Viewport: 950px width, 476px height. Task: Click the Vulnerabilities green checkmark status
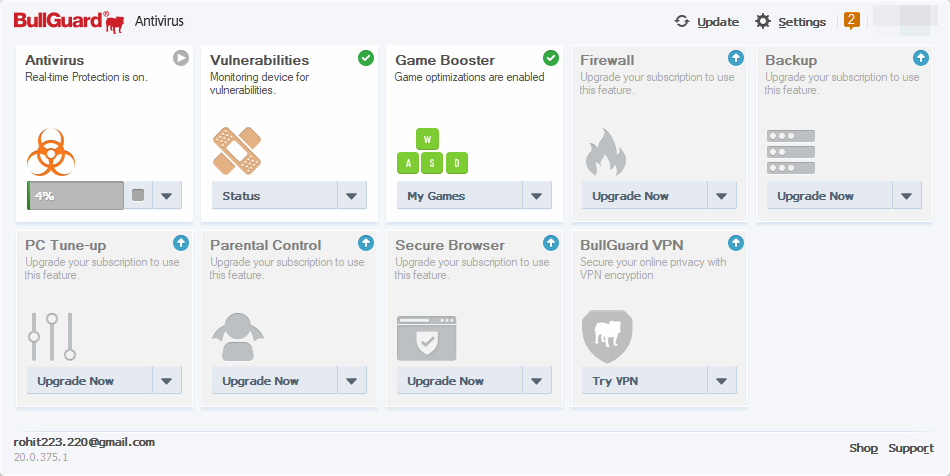[x=366, y=58]
